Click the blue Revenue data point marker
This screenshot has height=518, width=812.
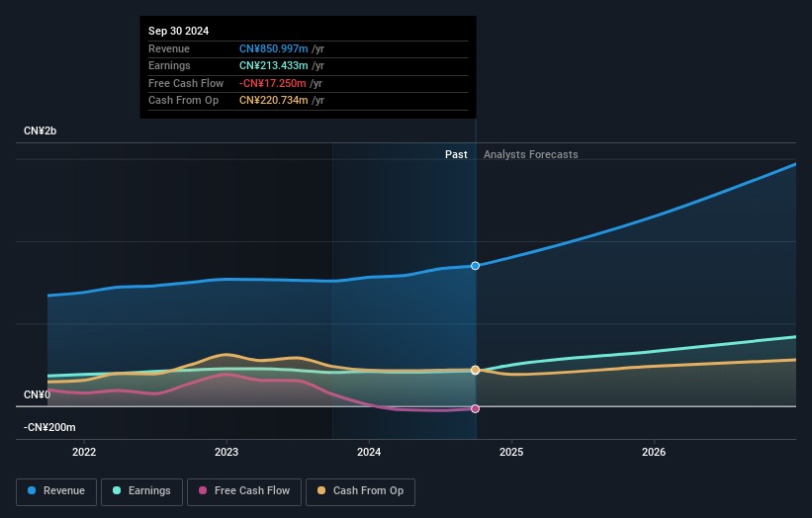476,266
